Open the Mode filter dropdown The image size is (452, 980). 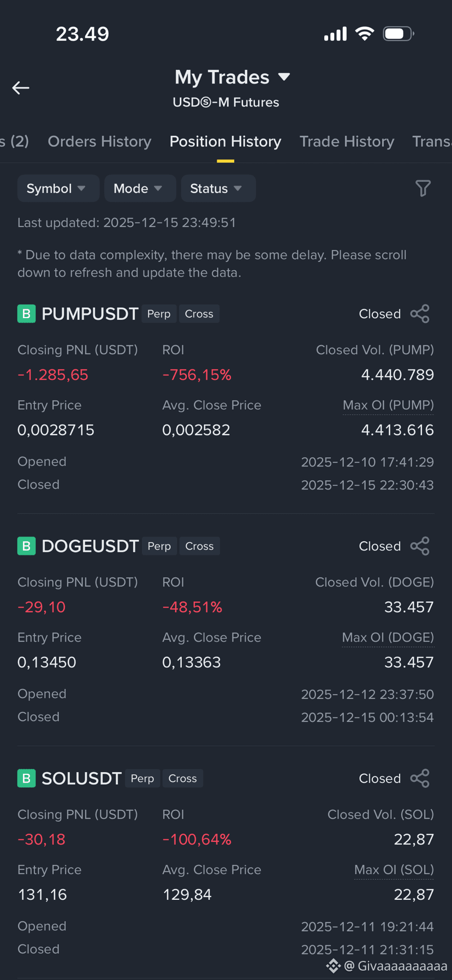[x=140, y=188]
